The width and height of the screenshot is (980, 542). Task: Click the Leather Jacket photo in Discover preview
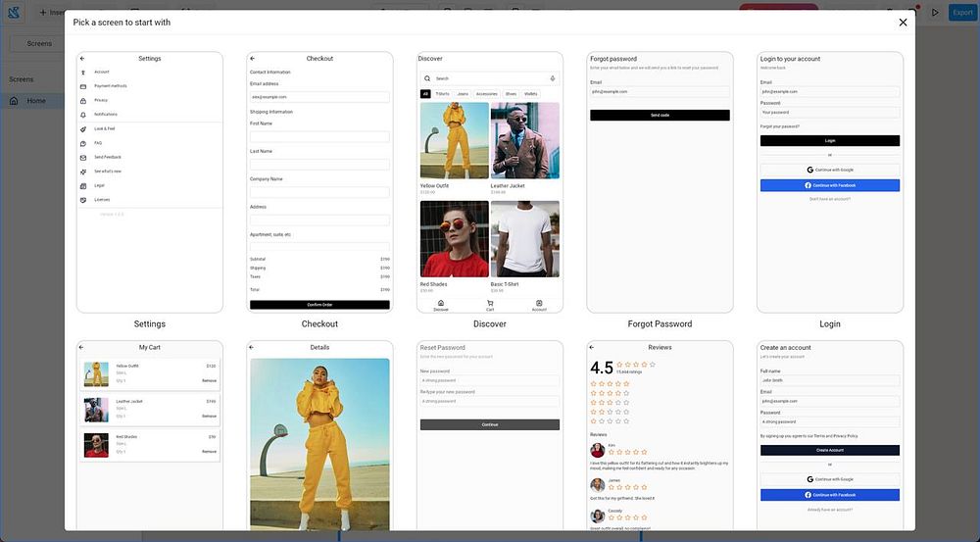click(x=525, y=141)
